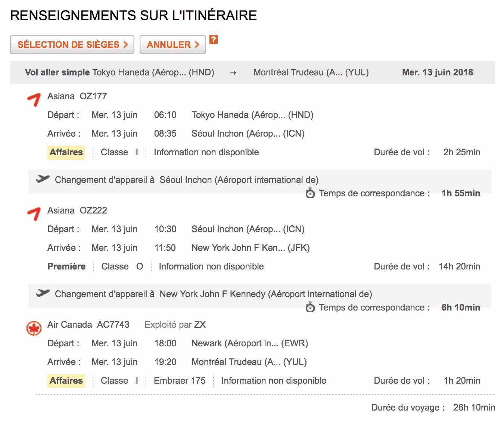Click the orange help question mark icon

213,40
